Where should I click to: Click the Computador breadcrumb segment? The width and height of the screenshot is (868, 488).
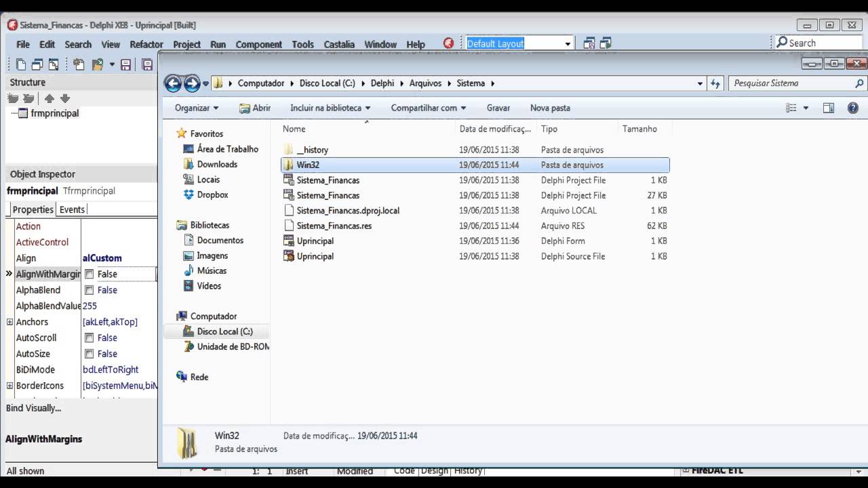tap(261, 83)
